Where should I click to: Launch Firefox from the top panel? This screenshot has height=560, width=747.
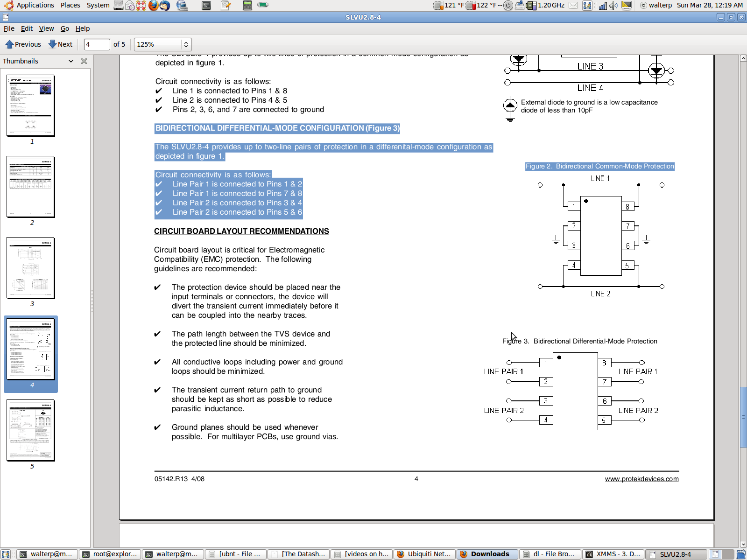click(153, 6)
